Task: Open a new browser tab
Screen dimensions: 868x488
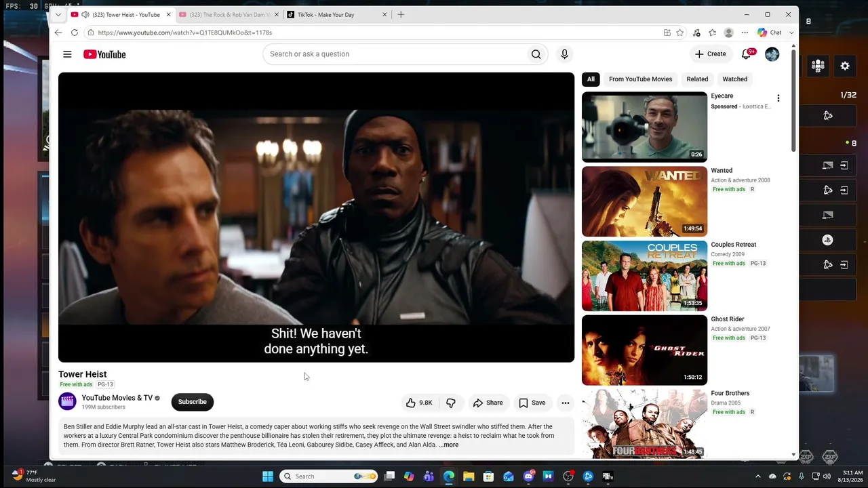Action: pyautogui.click(x=401, y=14)
